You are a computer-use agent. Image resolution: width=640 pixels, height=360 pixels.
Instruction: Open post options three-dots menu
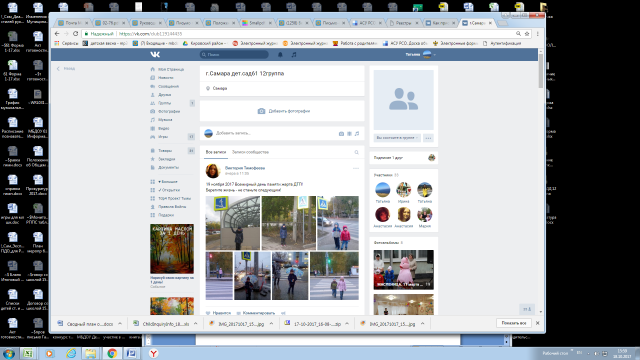[356, 168]
